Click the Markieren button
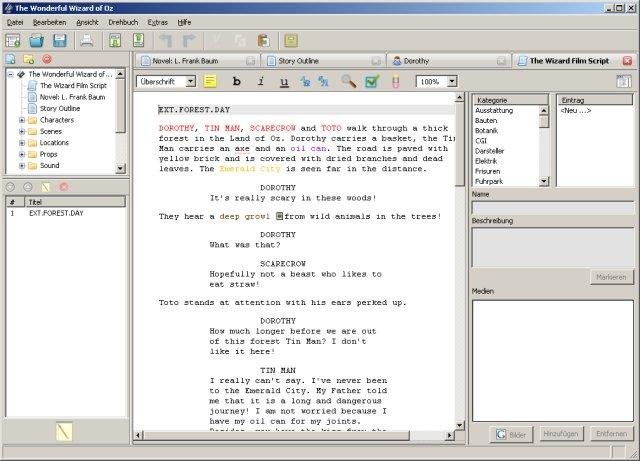The height and width of the screenshot is (461, 640). (x=611, y=277)
